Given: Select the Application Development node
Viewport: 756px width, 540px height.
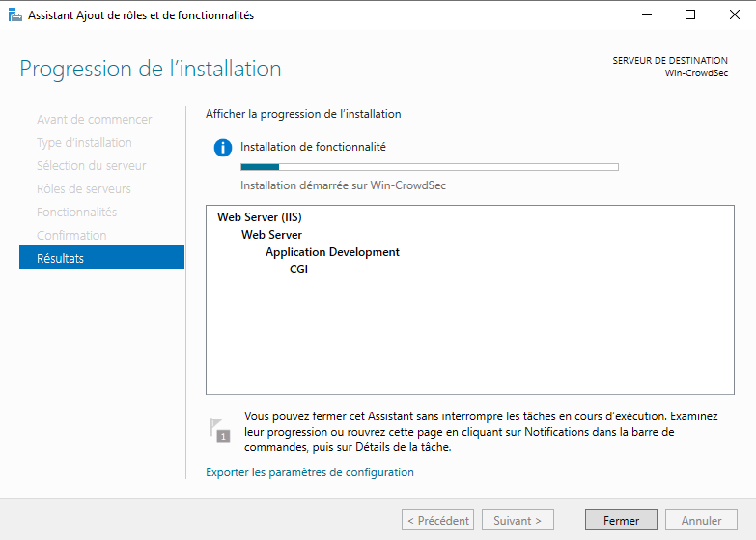Looking at the screenshot, I should click(x=332, y=252).
